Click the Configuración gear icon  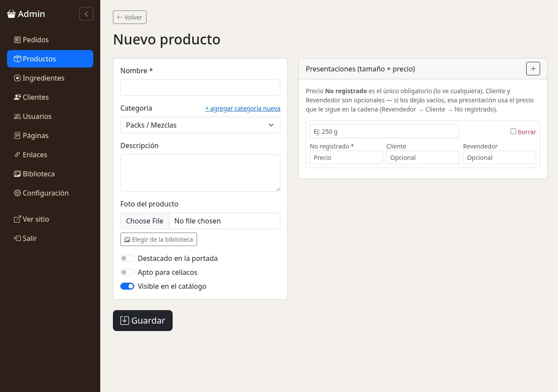point(17,193)
